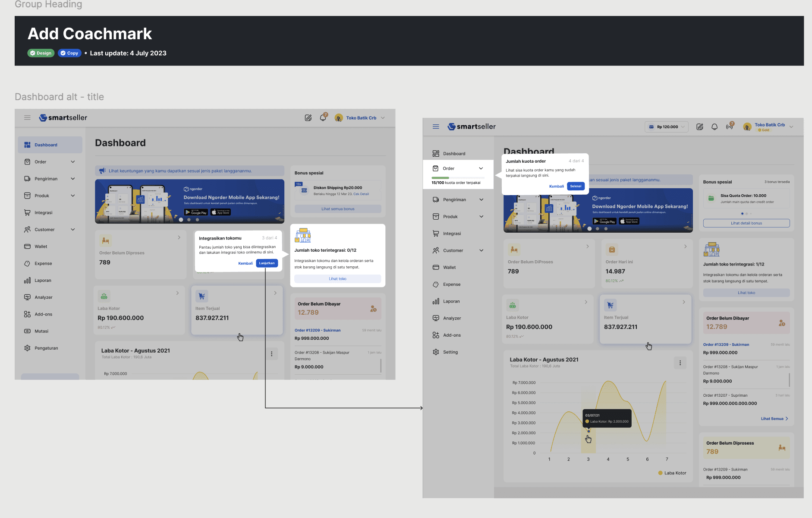This screenshot has height=518, width=812.
Task: Click chart data point at day 3
Action: [589, 431]
